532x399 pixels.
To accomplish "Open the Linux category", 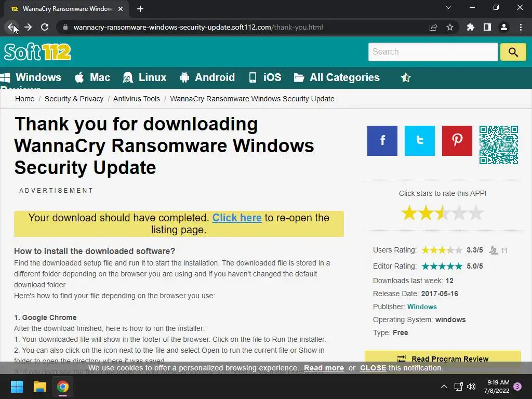I will [x=145, y=77].
